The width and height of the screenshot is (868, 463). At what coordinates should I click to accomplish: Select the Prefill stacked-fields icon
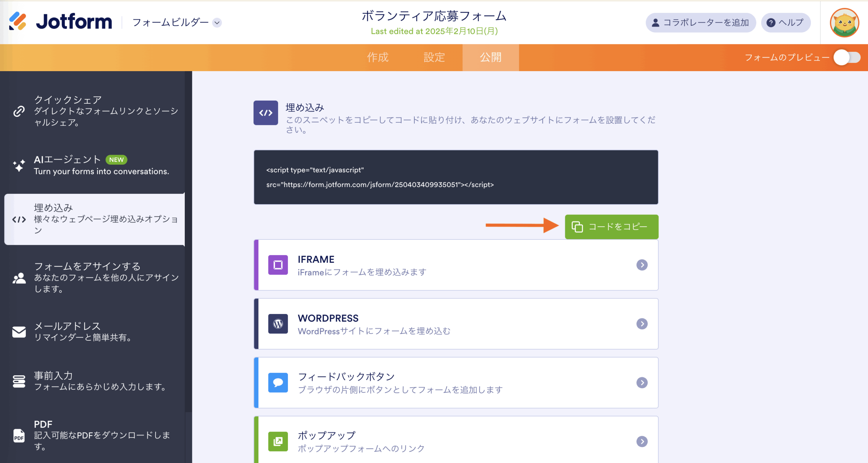tap(19, 381)
